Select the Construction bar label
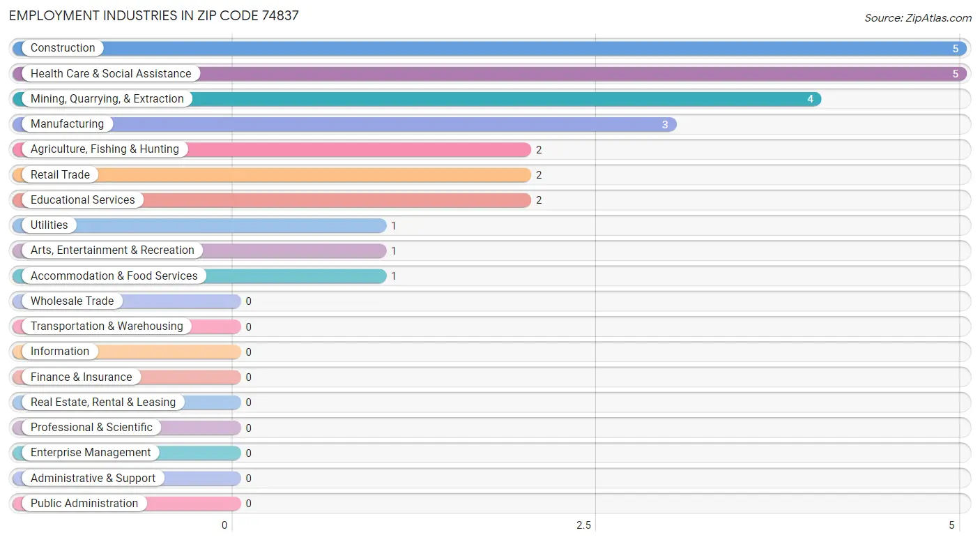 point(63,48)
